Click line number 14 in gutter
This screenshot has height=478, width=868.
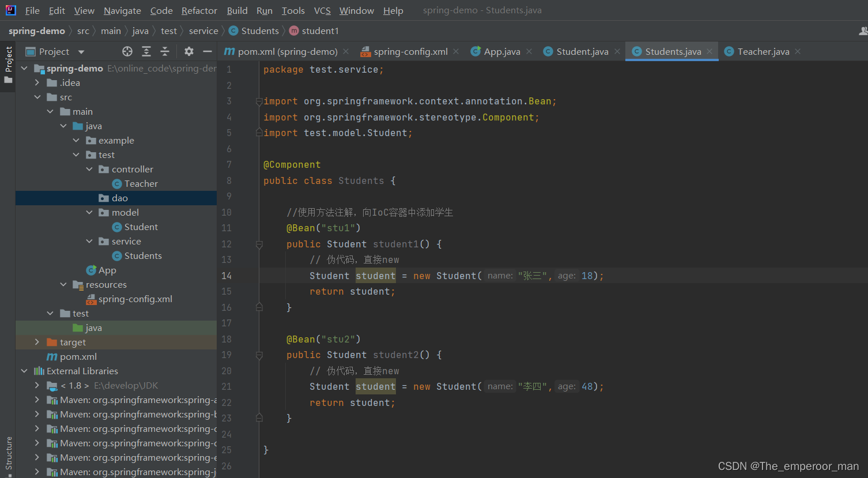[227, 276]
